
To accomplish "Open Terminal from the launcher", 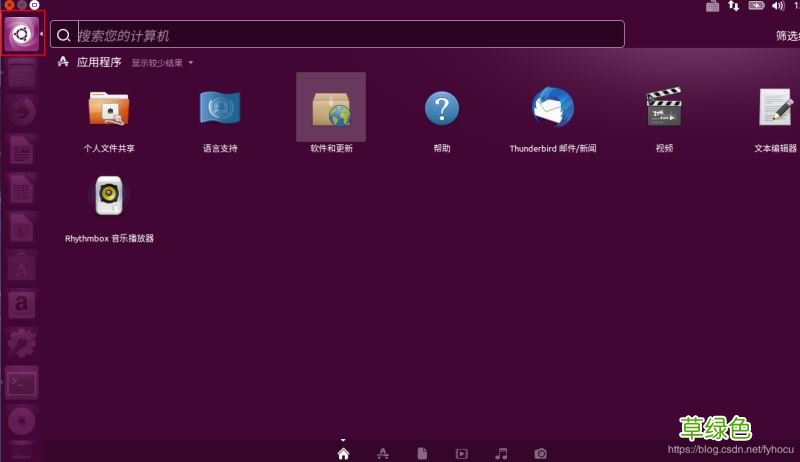I will pos(21,382).
